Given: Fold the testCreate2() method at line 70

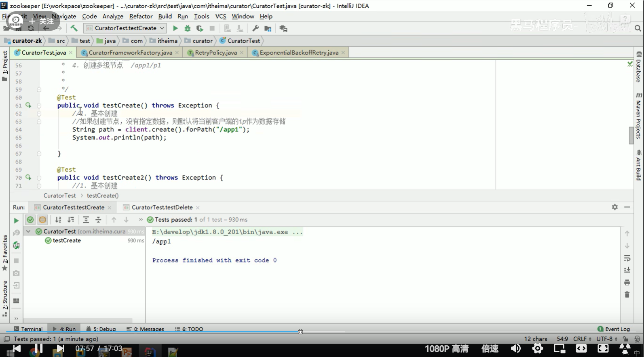Looking at the screenshot, I should [39, 178].
